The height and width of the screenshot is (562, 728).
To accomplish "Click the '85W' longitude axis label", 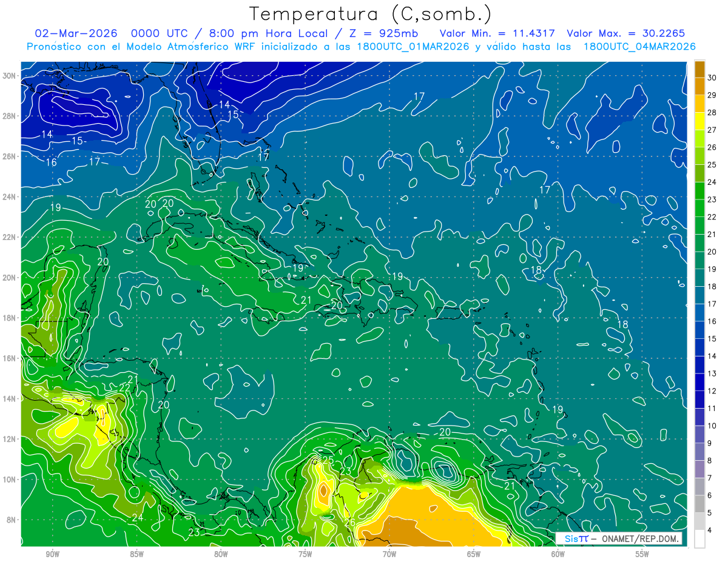I will [x=136, y=554].
